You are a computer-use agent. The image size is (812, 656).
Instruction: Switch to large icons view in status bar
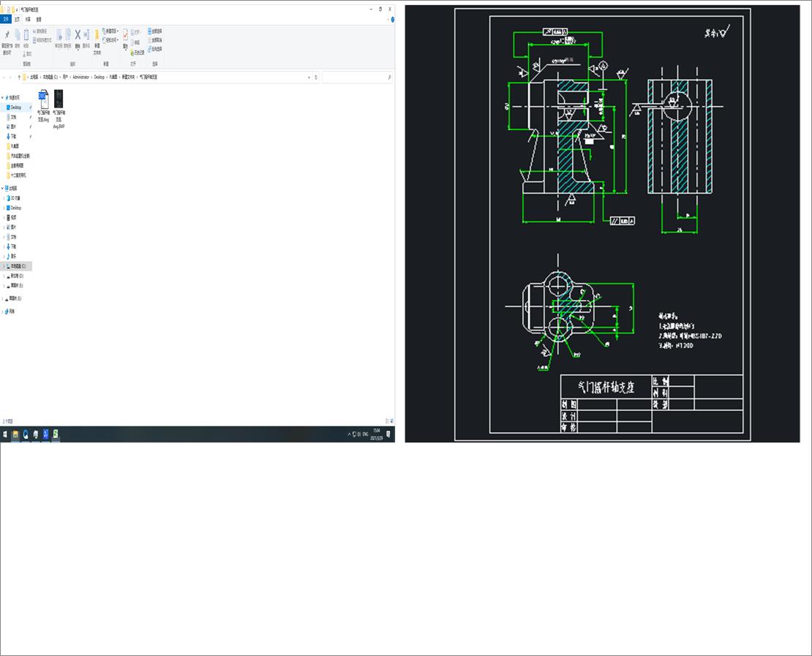pyautogui.click(x=392, y=421)
